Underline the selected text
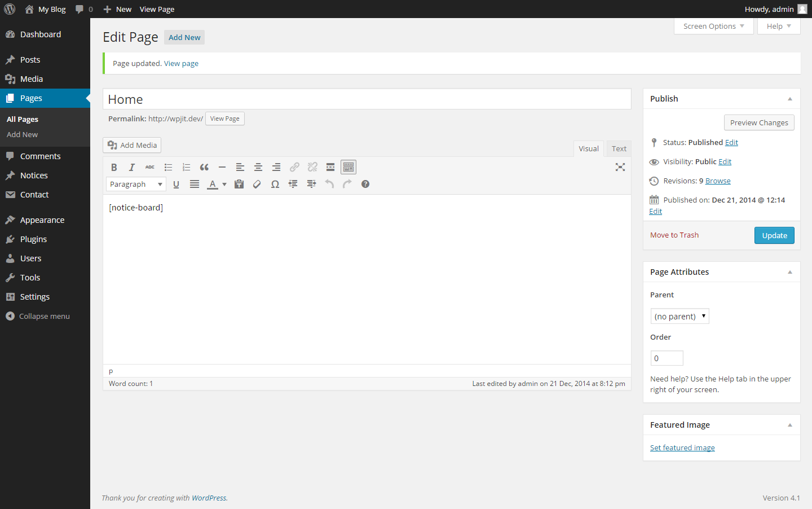 coord(176,184)
